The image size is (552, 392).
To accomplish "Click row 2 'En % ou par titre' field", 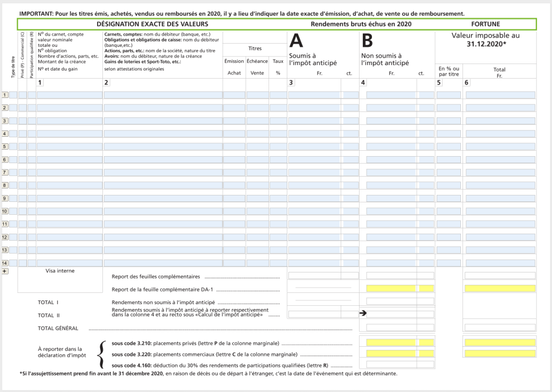I will 448,108.
